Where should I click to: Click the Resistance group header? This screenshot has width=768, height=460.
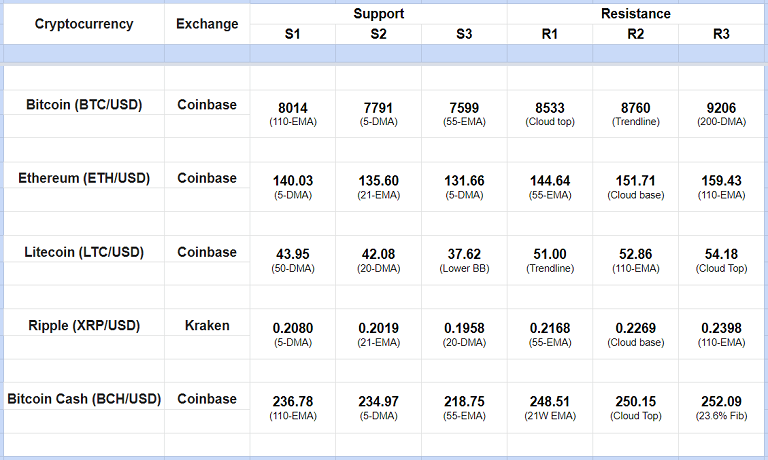[635, 14]
